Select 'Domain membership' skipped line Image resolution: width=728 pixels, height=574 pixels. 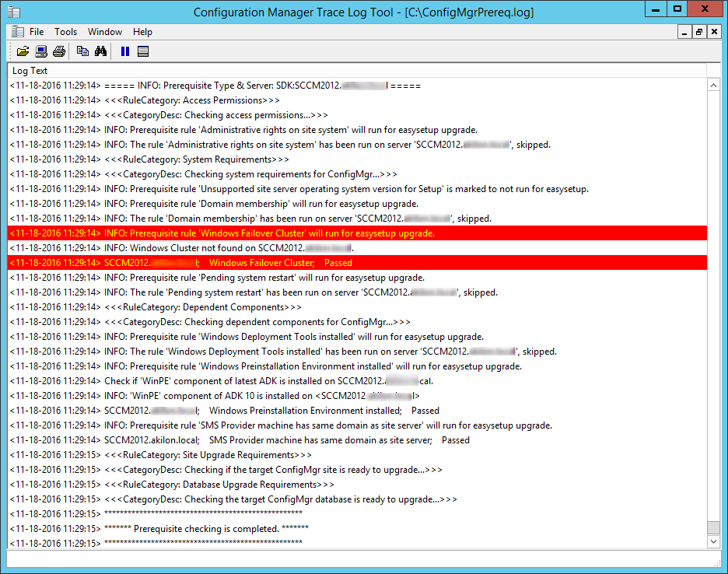pos(357,219)
